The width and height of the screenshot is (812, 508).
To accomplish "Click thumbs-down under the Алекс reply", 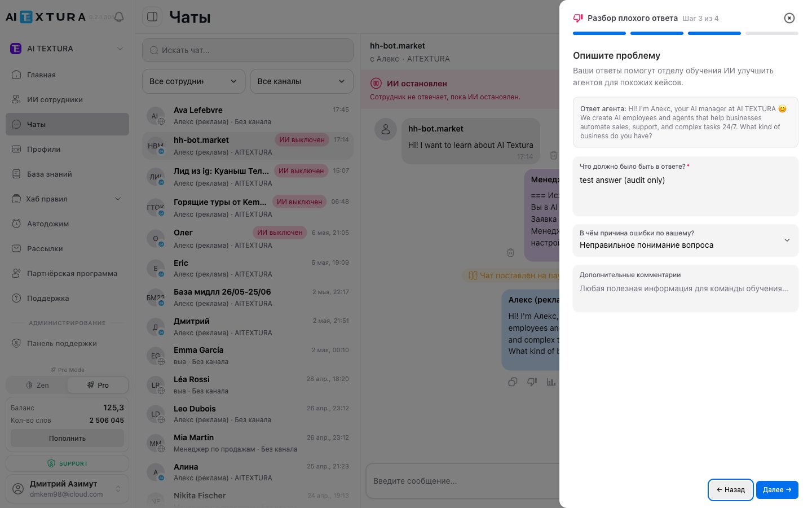I will (532, 382).
